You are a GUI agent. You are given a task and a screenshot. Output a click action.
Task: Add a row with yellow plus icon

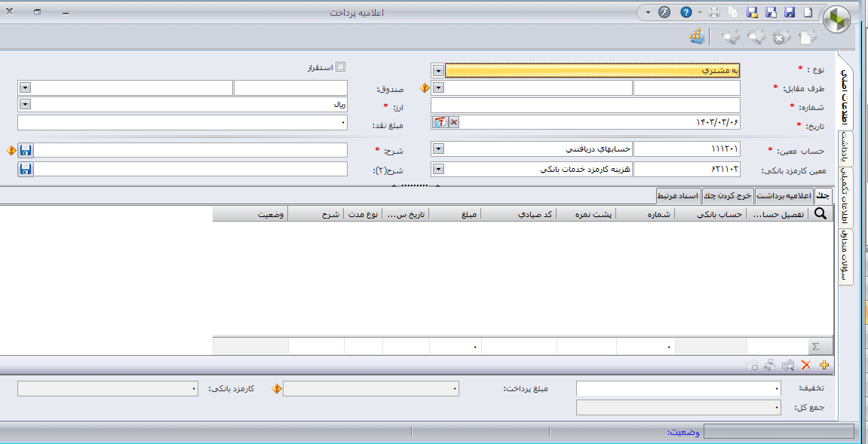click(824, 365)
